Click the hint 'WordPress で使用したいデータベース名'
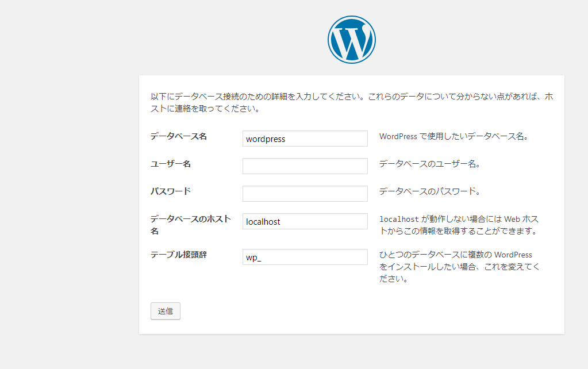The width and height of the screenshot is (588, 369). point(454,137)
